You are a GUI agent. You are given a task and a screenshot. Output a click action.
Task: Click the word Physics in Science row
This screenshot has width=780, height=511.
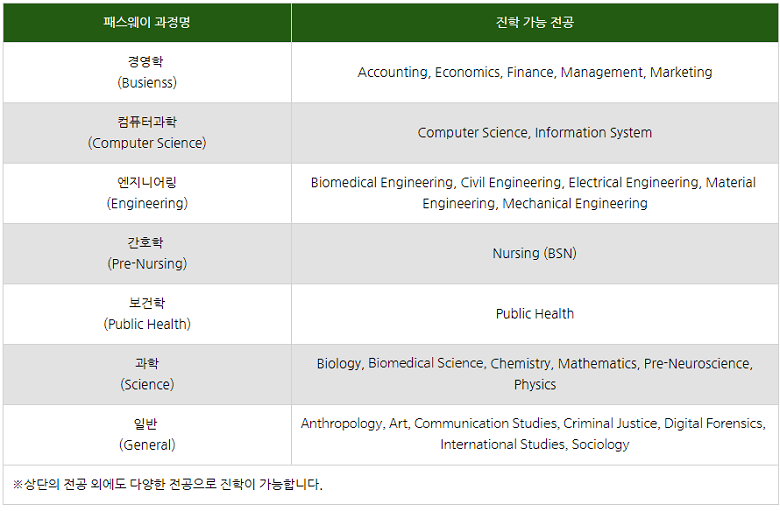pos(535,384)
